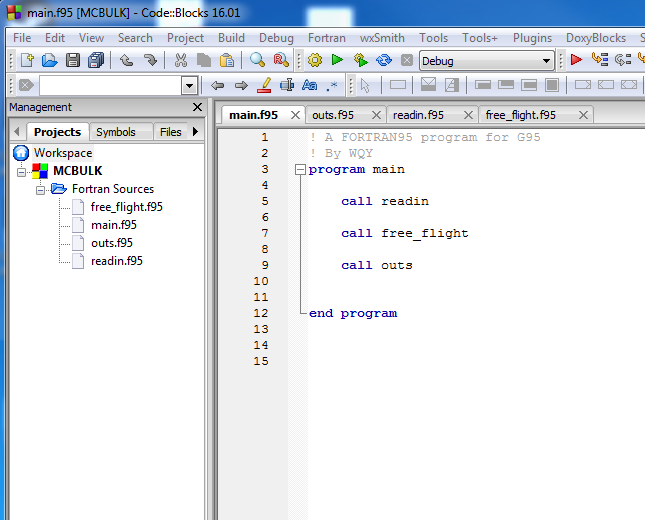
Task: Switch to the Symbols management tab
Action: [x=116, y=132]
